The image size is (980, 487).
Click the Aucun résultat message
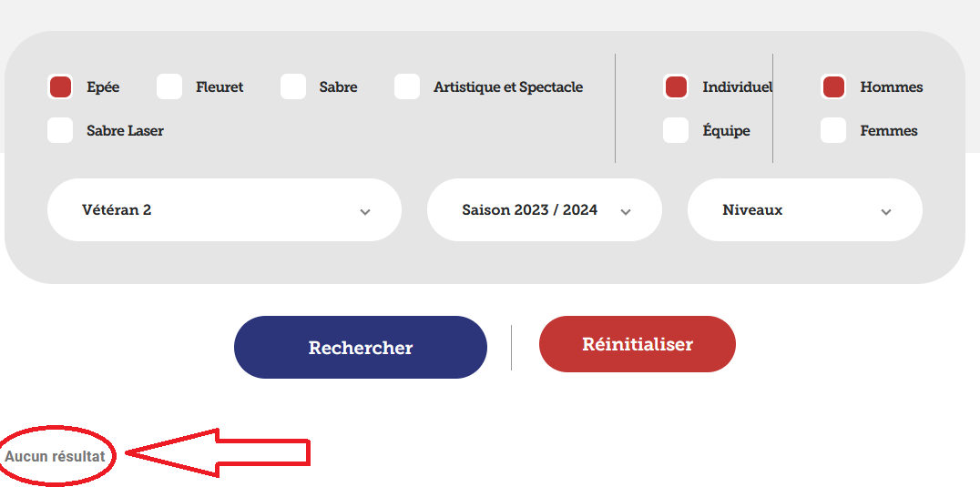[56, 456]
